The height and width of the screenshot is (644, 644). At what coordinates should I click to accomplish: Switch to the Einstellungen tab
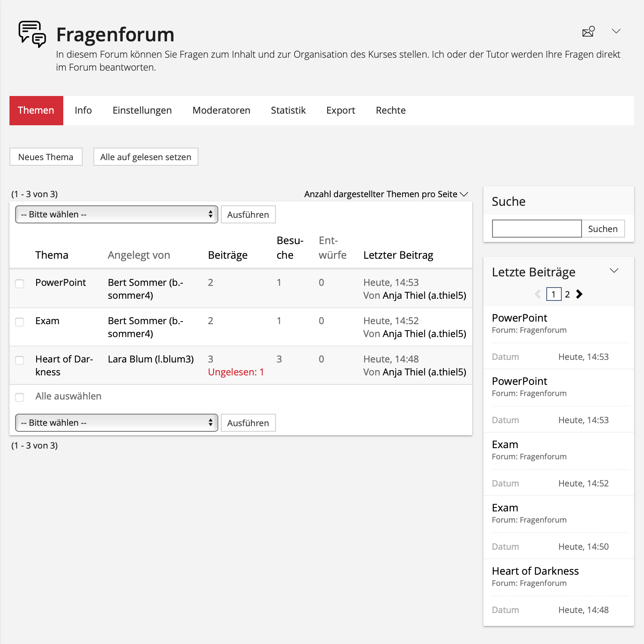[x=142, y=111]
